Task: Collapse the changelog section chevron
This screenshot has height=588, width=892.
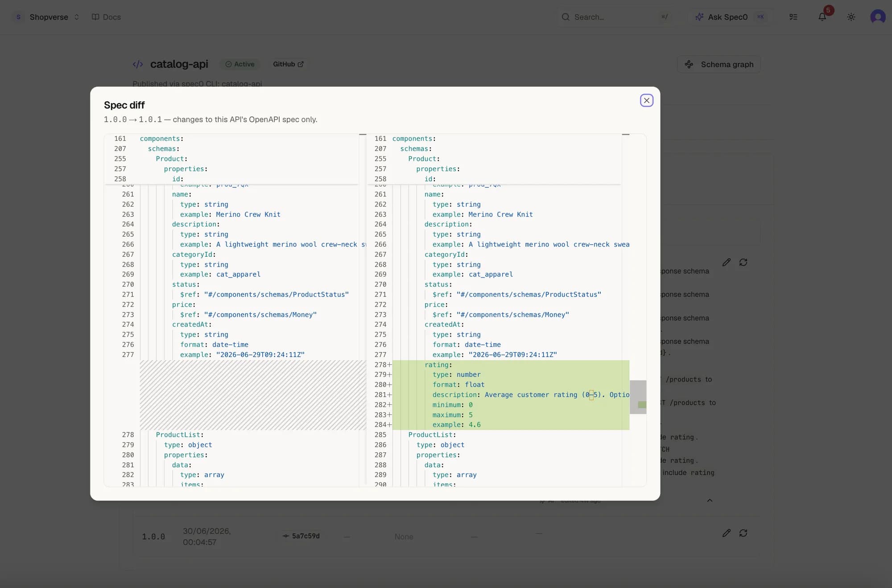Action: point(710,500)
